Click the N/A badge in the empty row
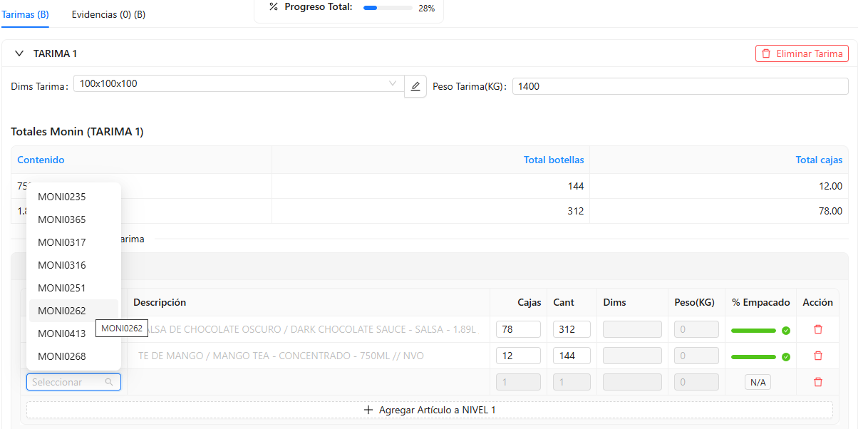The image size is (868, 429). click(758, 383)
